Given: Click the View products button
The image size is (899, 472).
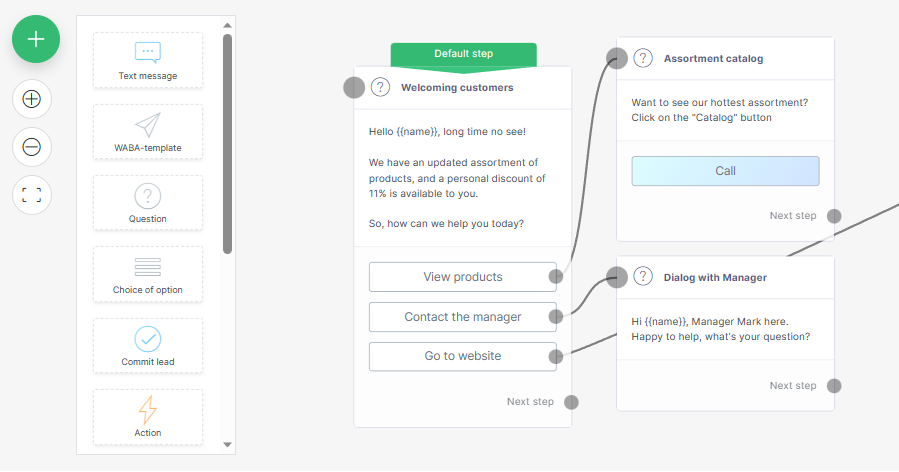Looking at the screenshot, I should 463,277.
